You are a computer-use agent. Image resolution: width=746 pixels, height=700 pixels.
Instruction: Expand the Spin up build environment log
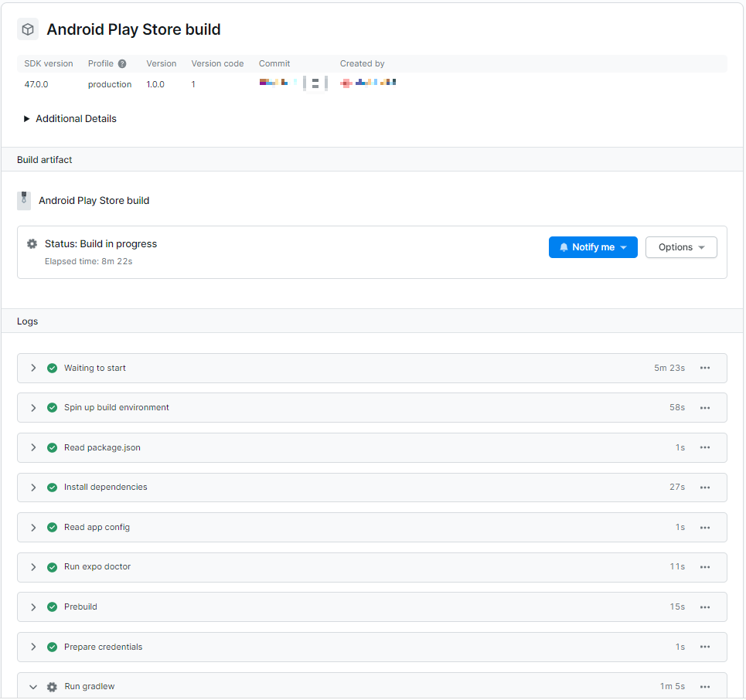coord(33,408)
